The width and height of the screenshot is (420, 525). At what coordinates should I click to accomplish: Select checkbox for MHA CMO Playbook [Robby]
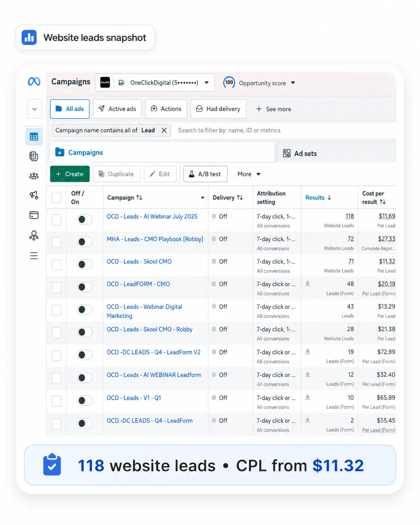(x=57, y=242)
